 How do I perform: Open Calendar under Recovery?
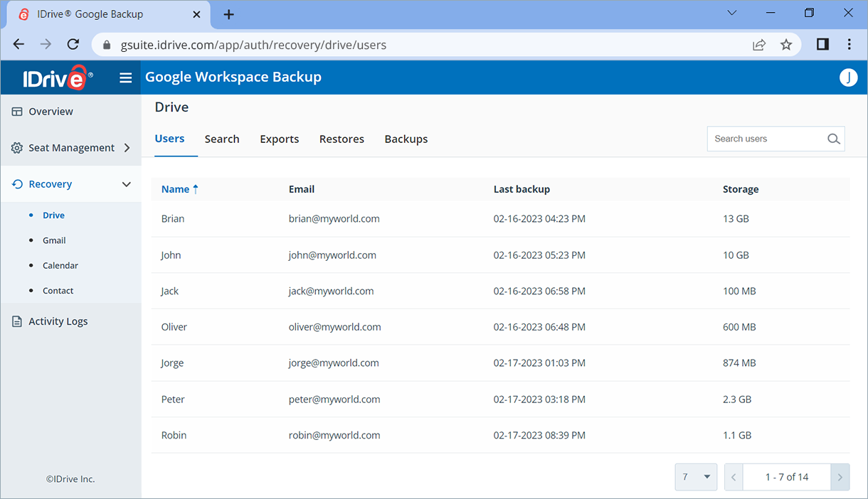pyautogui.click(x=60, y=265)
